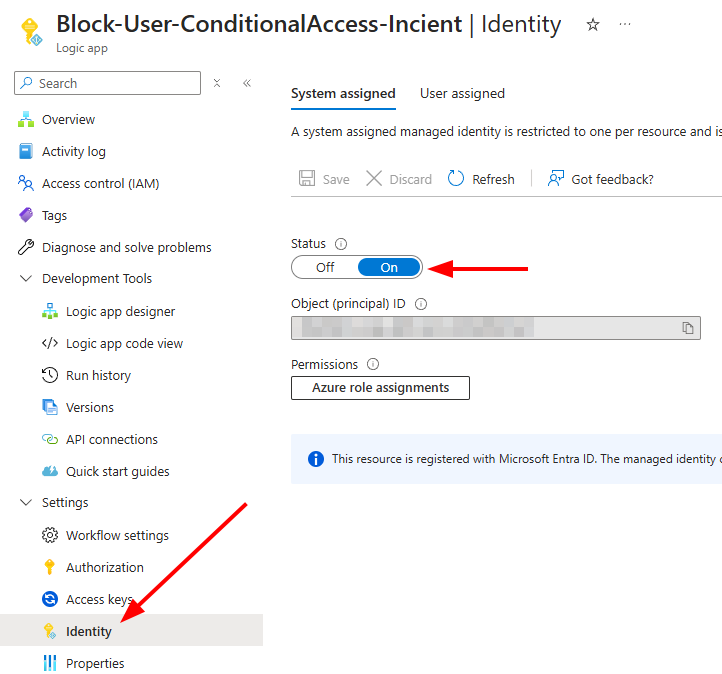Viewport: 722px width, 674px height.
Task: Click the Access control people icon
Action: pos(26,183)
